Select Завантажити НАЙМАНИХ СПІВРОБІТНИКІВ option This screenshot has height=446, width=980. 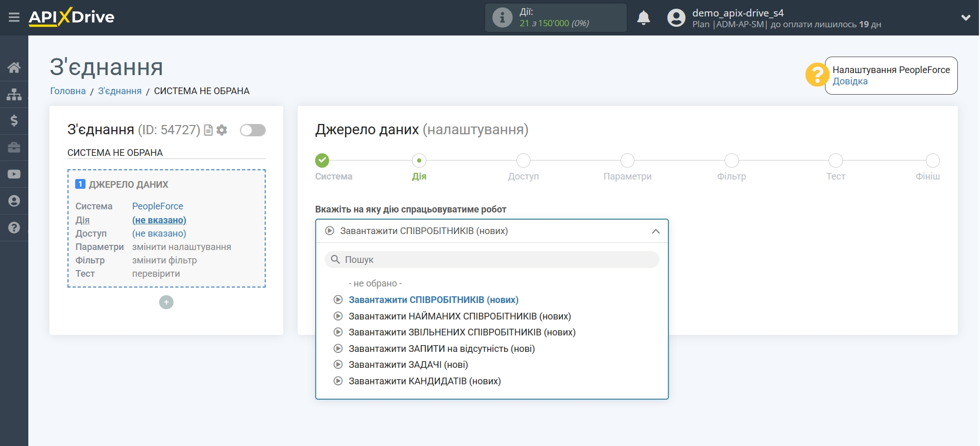(x=460, y=316)
